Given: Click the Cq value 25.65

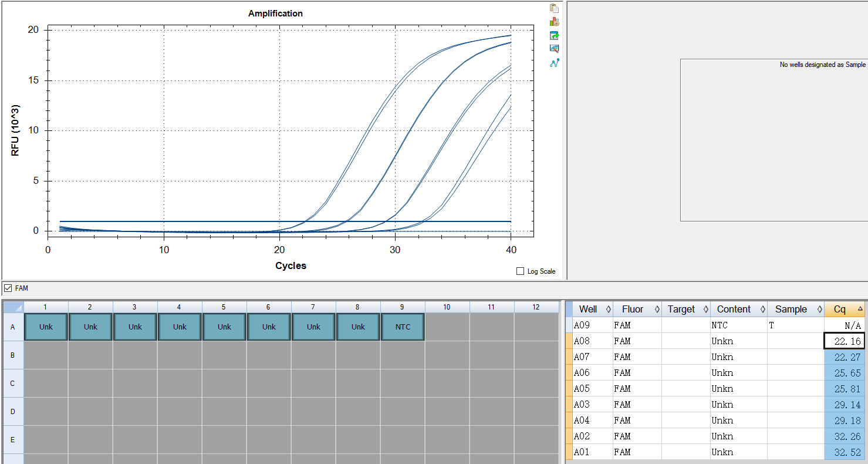Looking at the screenshot, I should tap(845, 373).
